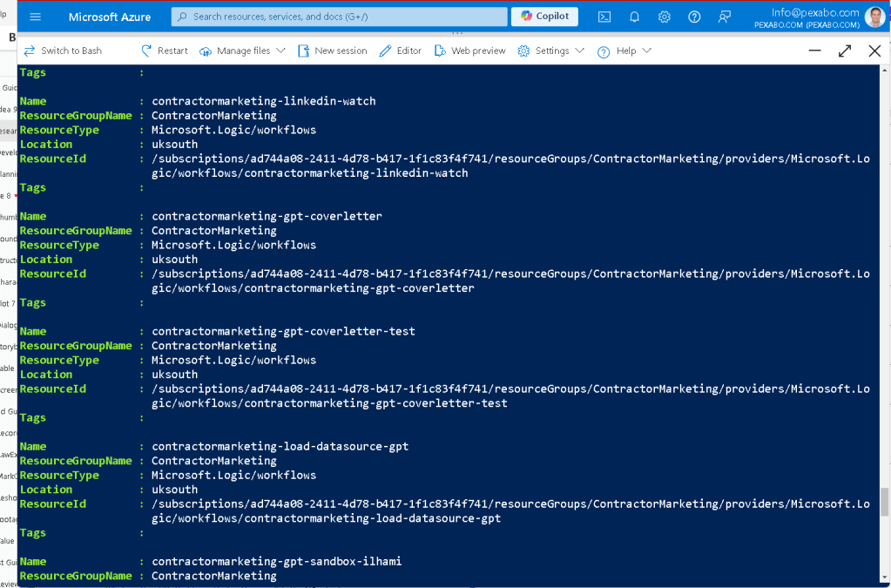Open the Feedback icon in header
This screenshot has width=891, height=588.
724,17
